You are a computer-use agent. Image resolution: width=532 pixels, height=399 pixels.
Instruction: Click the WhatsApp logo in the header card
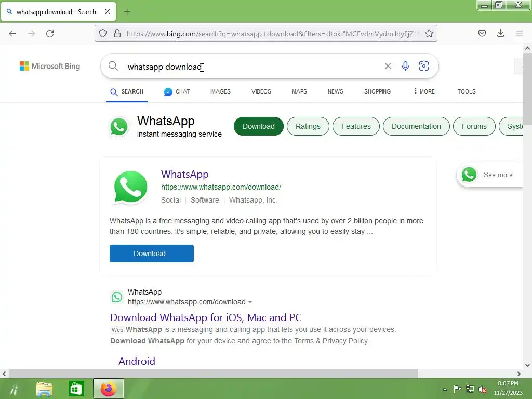coord(119,127)
